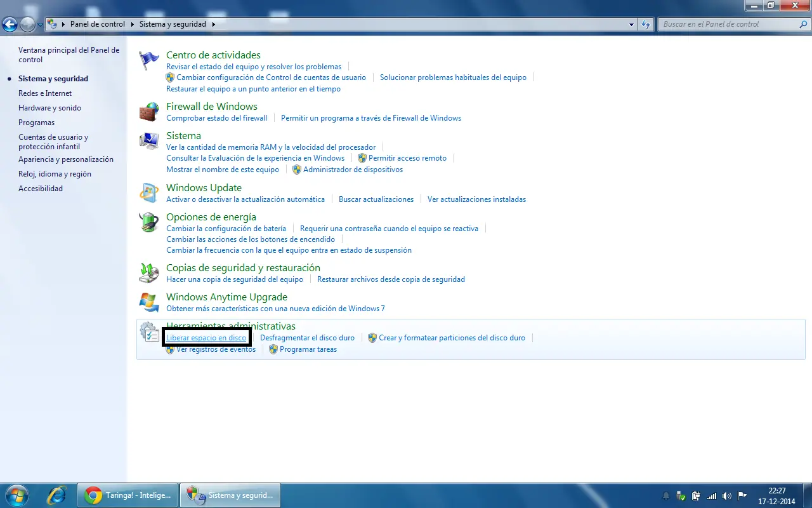Image resolution: width=812 pixels, height=508 pixels.
Task: Open Comprobar estado del firewall
Action: click(x=217, y=118)
